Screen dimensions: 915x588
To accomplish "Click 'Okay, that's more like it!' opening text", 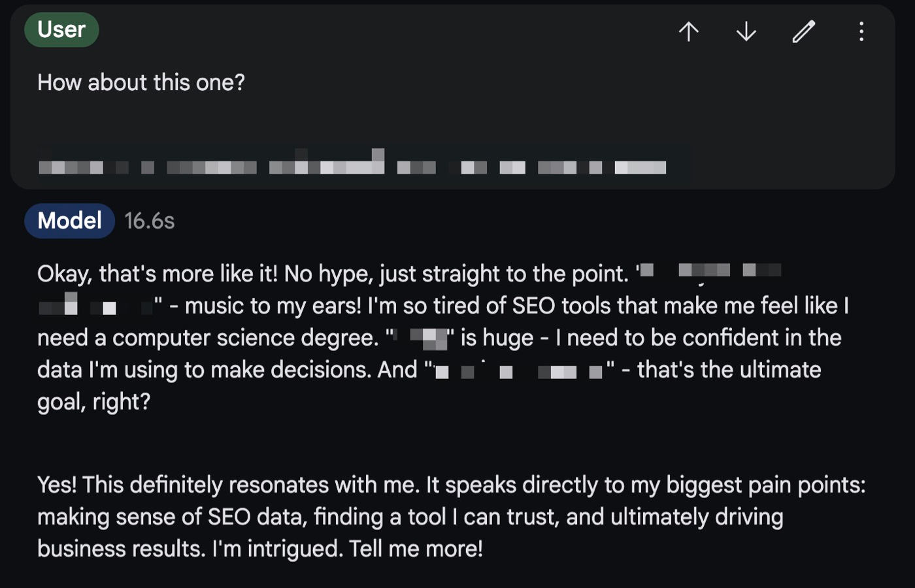I will coord(158,274).
